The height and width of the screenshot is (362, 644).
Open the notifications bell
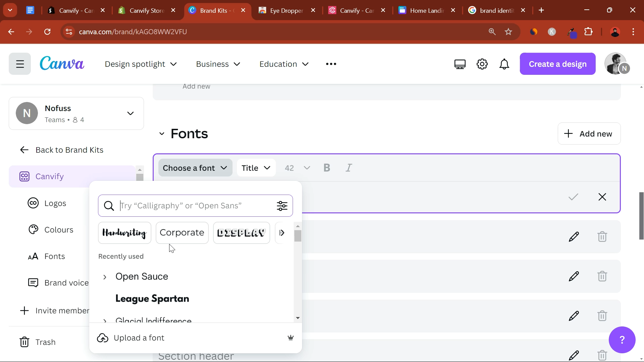[x=504, y=64]
